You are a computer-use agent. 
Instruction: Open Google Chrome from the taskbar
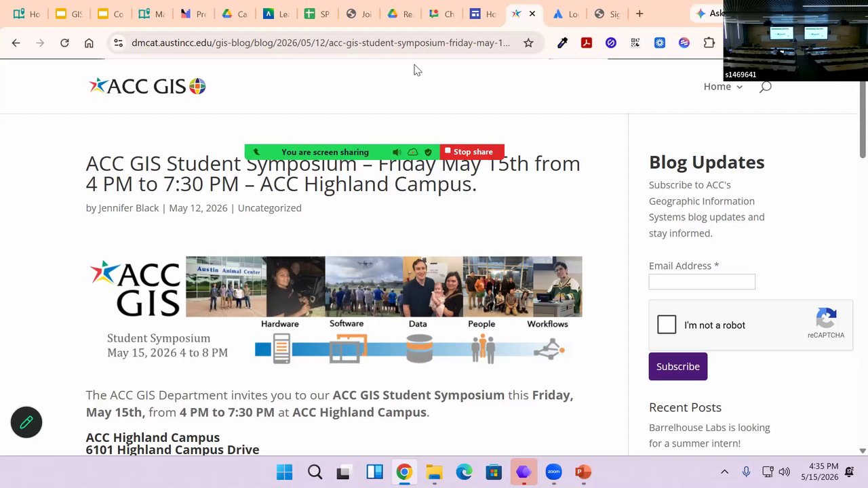pyautogui.click(x=404, y=472)
